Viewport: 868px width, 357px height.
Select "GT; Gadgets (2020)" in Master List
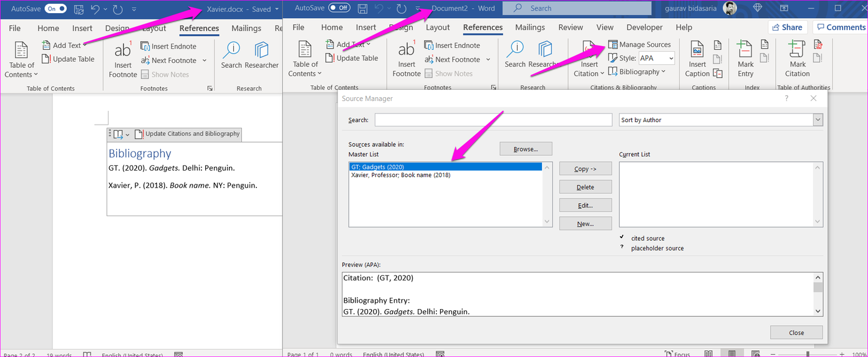click(446, 166)
